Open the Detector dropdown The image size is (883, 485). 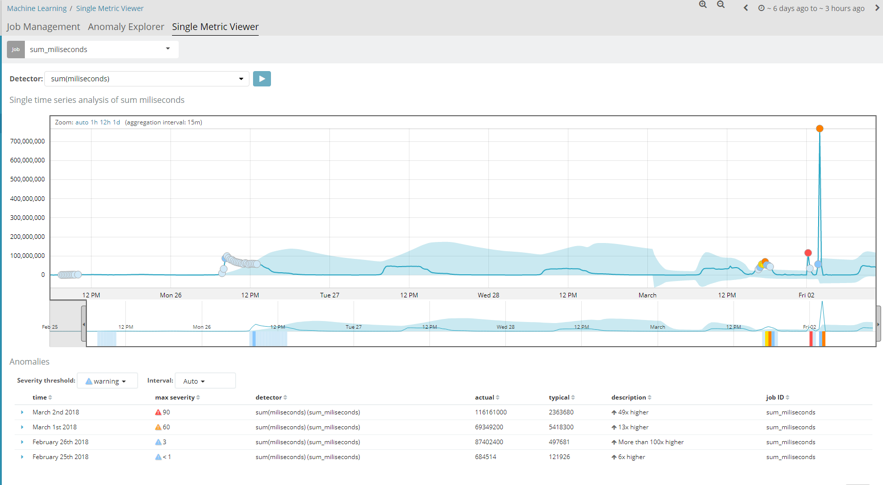(x=146, y=79)
